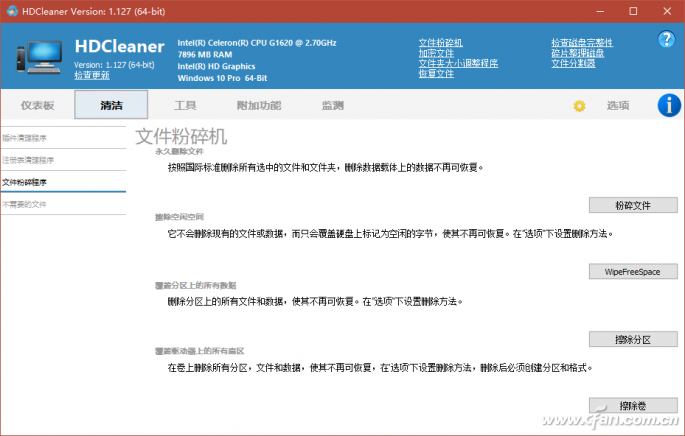The width and height of the screenshot is (685, 436).
Task: Click the HDCleaner computer logo image
Action: (39, 57)
